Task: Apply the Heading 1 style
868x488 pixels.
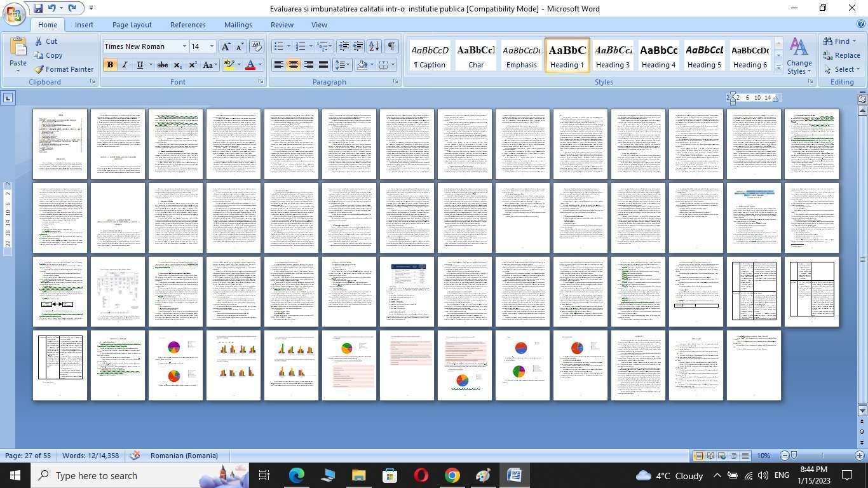Action: (x=567, y=55)
